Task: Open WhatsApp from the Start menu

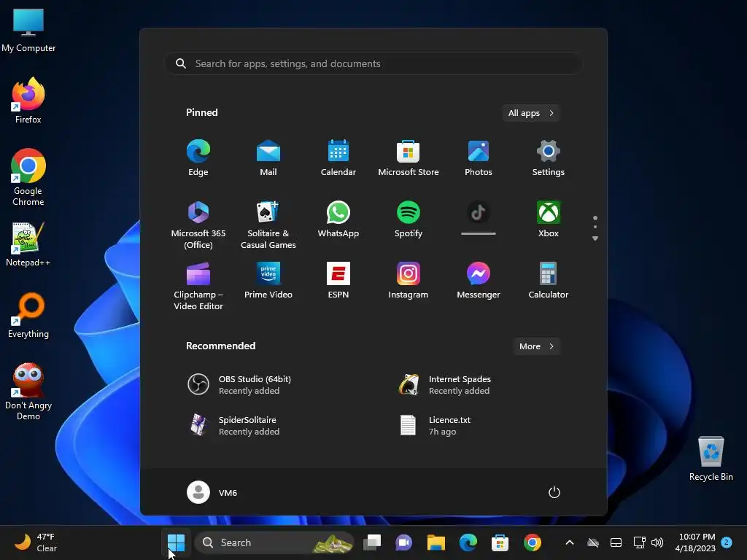Action: pos(338,219)
